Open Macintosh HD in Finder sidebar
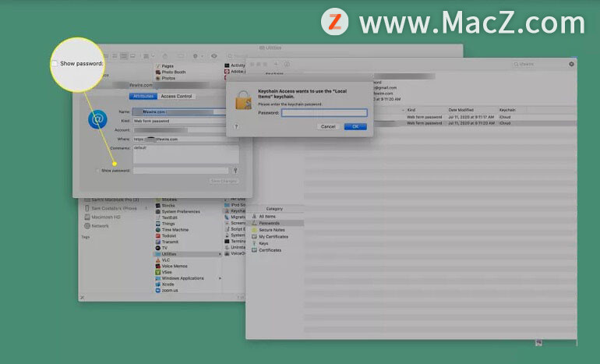This screenshot has height=364, width=600. (x=106, y=217)
